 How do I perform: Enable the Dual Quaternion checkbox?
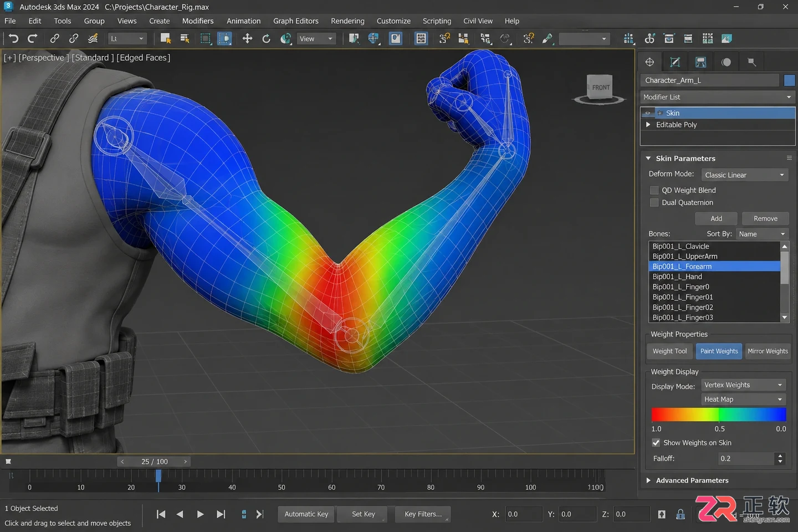pos(654,203)
